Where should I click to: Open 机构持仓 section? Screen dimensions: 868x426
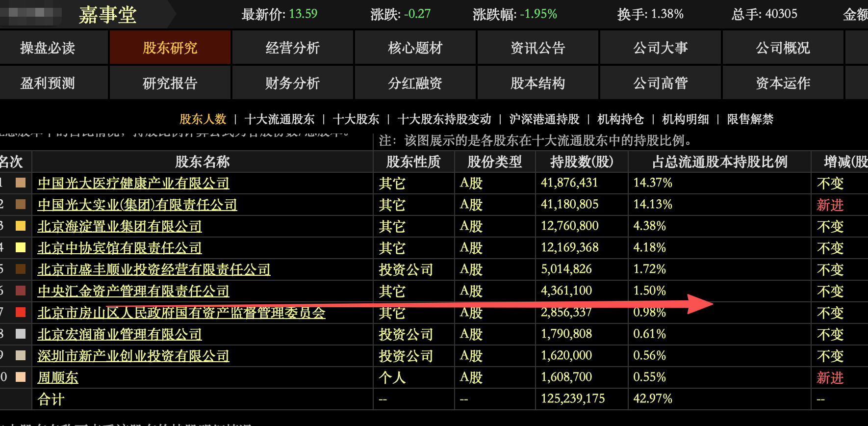pos(620,119)
